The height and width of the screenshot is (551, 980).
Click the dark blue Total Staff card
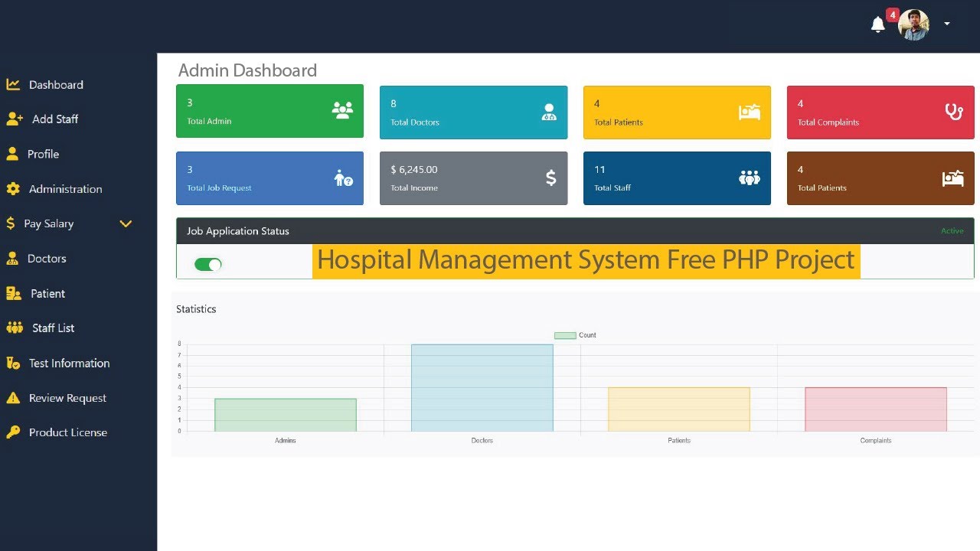click(677, 178)
